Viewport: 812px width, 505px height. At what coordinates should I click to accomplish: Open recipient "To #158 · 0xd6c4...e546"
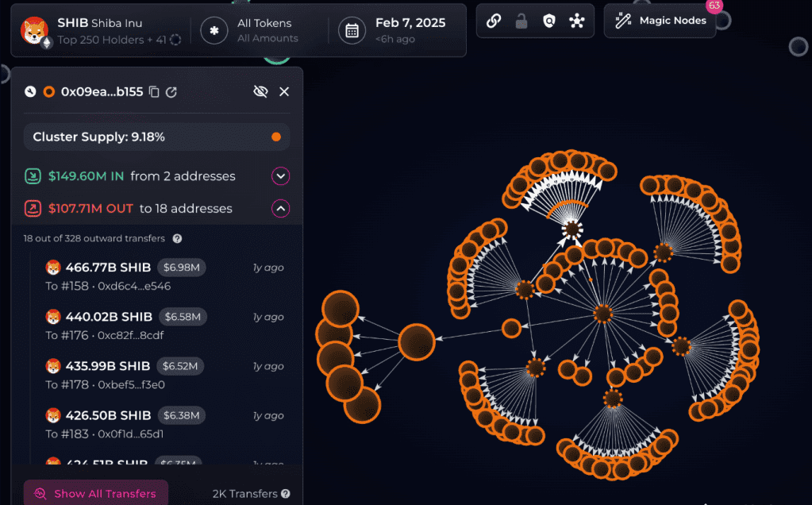(x=108, y=286)
